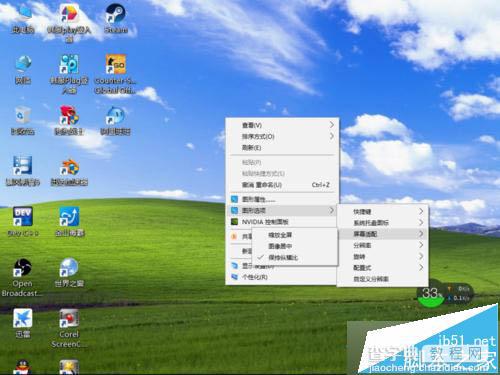
Task: Open 图形属性... from the context menu
Action: click(x=282, y=199)
